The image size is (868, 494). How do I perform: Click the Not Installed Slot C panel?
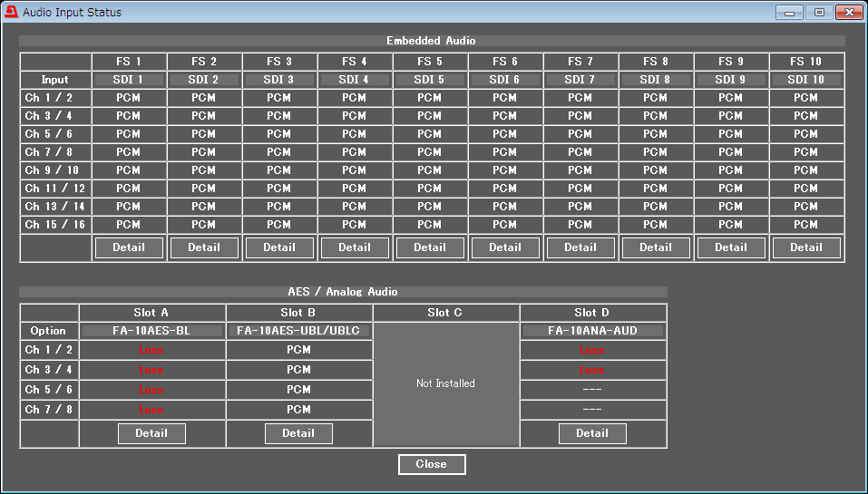445,383
